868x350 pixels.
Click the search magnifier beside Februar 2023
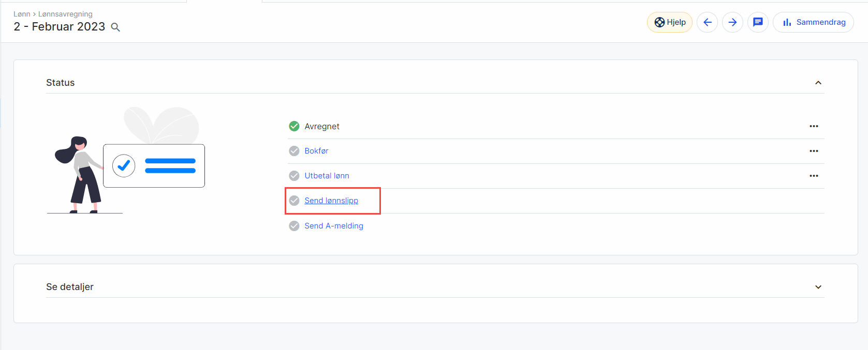116,27
